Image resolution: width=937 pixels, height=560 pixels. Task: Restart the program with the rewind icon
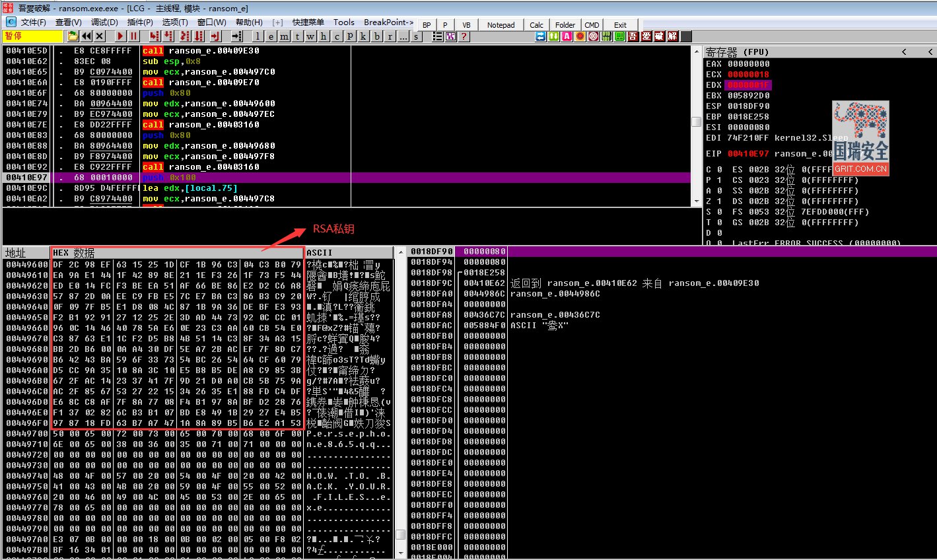[x=87, y=36]
